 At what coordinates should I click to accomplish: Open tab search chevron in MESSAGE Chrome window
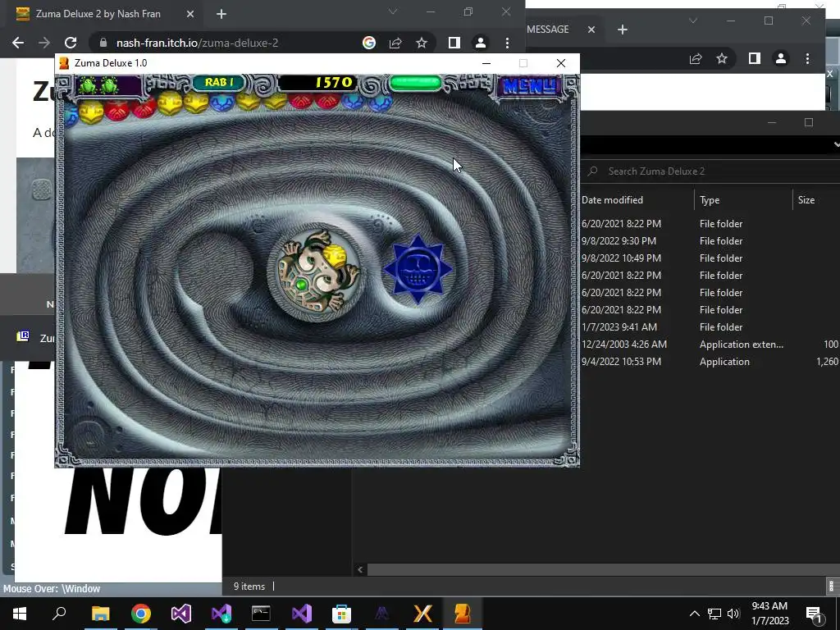692,21
